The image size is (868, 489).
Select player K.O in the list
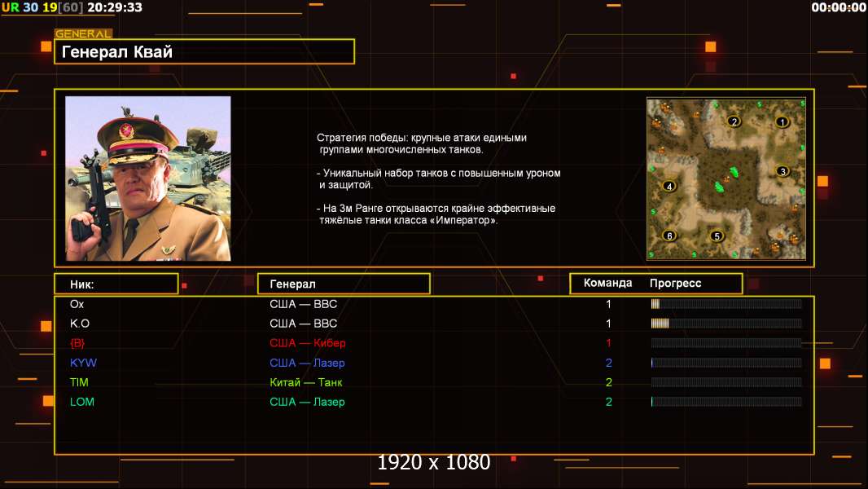[x=80, y=324]
